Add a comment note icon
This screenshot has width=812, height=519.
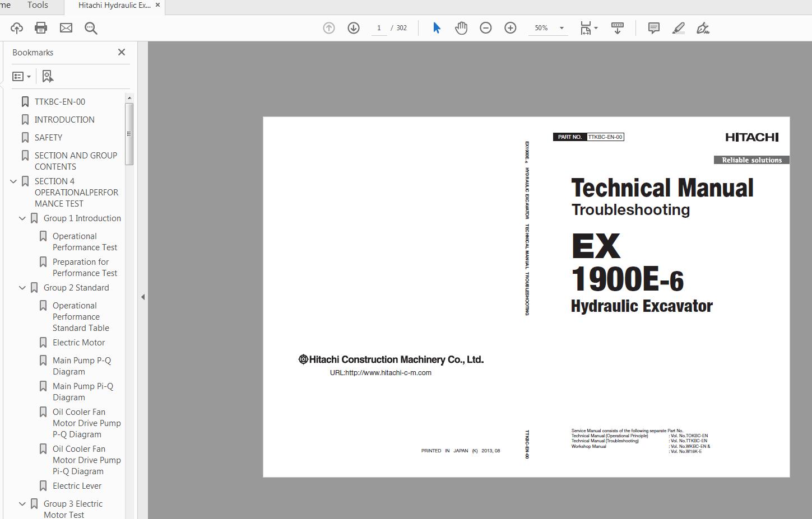click(x=653, y=28)
